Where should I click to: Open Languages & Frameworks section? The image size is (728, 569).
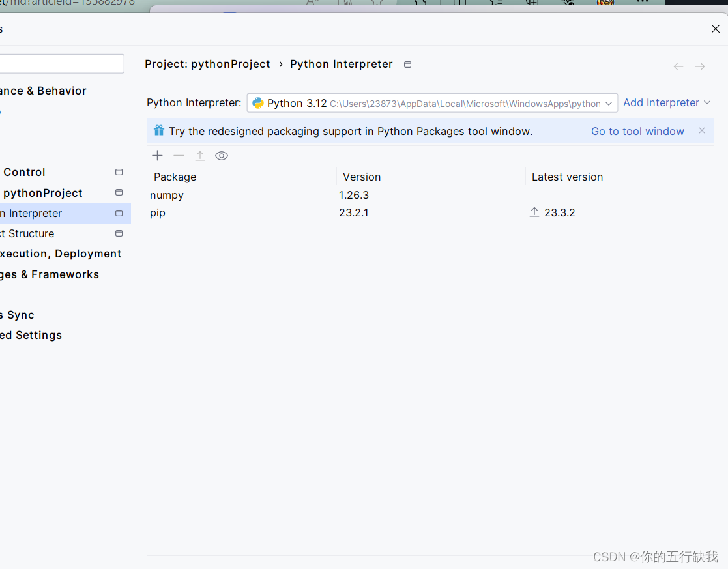pyautogui.click(x=50, y=274)
